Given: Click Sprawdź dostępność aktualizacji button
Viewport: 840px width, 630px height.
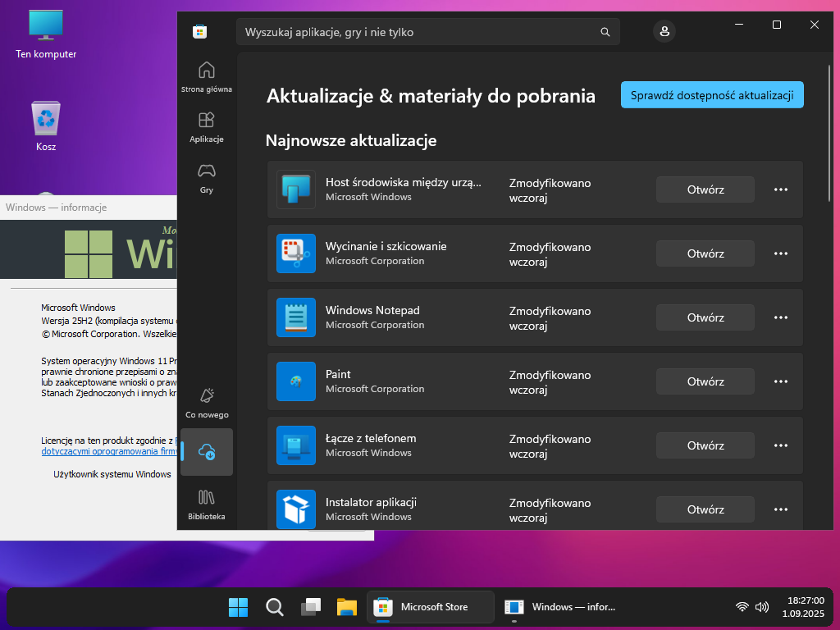Looking at the screenshot, I should [x=712, y=95].
